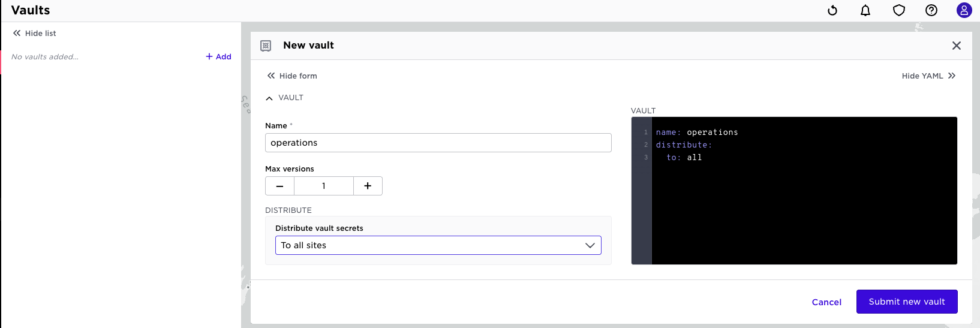Increase Max versions with plus button
The image size is (980, 328).
click(368, 186)
